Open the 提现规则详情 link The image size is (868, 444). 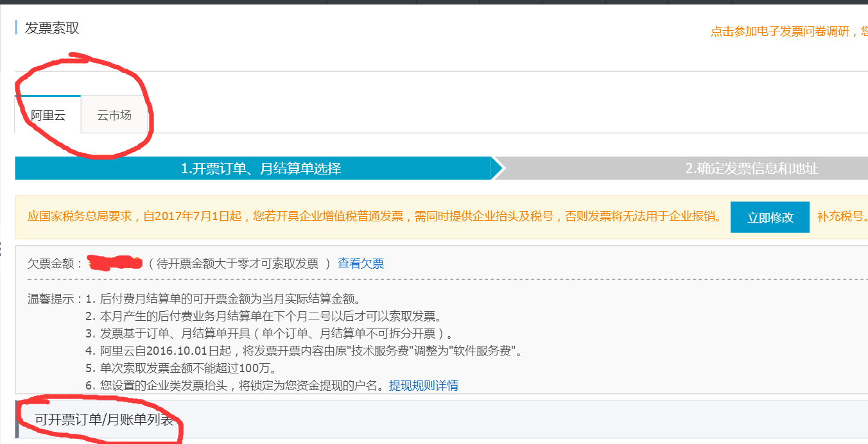[x=424, y=386]
